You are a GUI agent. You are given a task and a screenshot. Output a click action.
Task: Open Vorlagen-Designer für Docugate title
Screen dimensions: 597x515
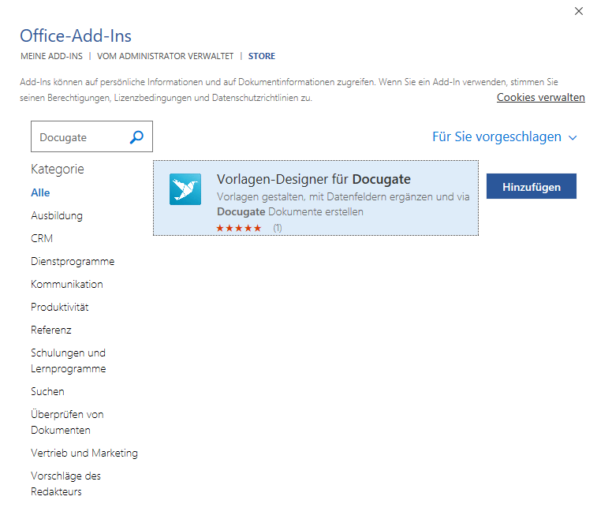tap(314, 179)
